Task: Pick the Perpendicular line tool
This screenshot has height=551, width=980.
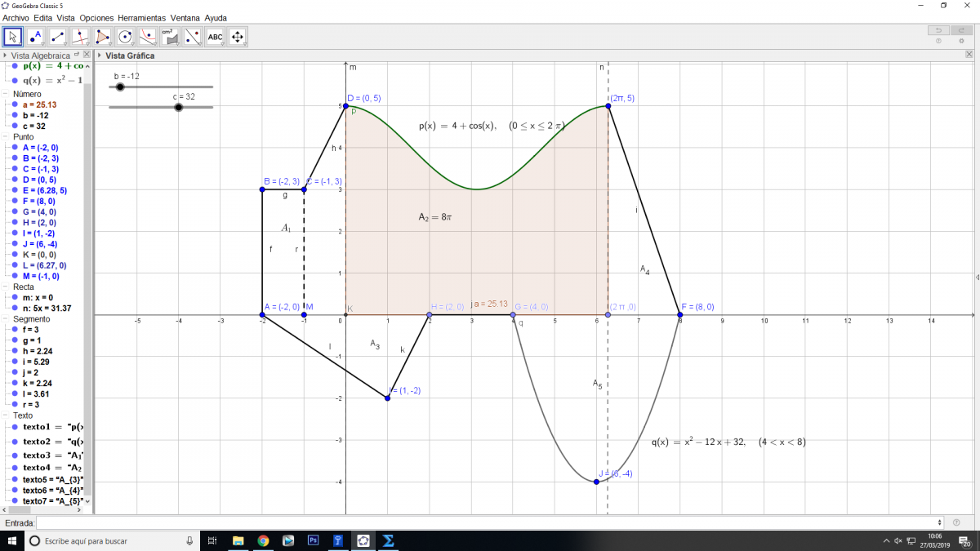Action: (80, 37)
